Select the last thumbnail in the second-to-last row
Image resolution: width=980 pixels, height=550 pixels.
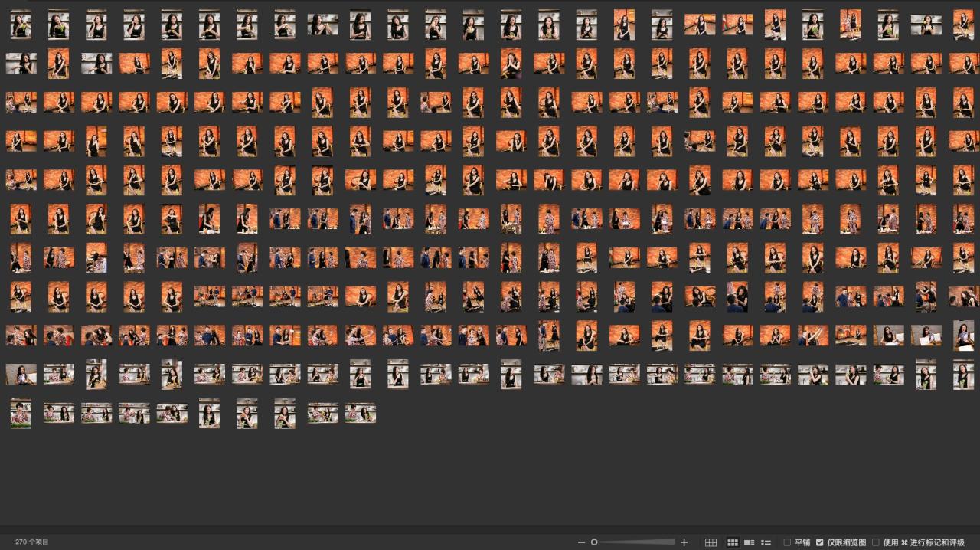tap(963, 375)
